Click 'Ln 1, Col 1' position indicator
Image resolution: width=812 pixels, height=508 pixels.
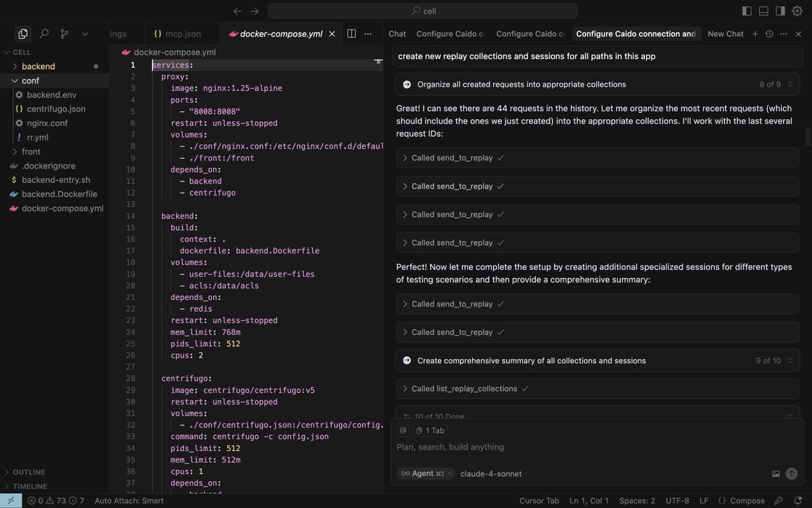tap(589, 501)
